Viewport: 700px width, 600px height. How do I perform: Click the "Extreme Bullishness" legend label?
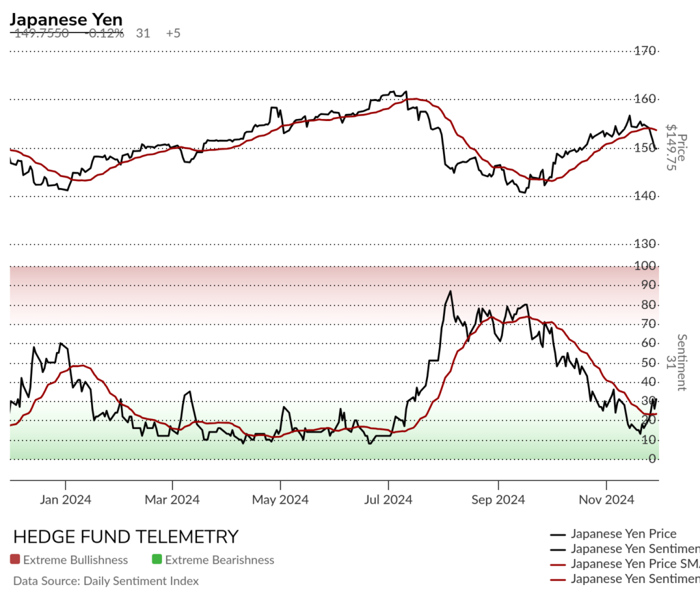tap(75, 560)
